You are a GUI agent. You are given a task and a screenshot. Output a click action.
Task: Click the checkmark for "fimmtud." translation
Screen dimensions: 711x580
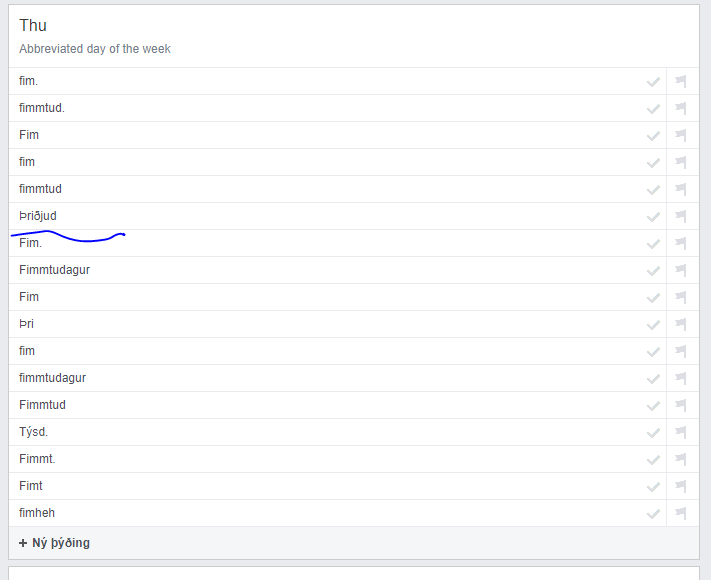point(653,109)
